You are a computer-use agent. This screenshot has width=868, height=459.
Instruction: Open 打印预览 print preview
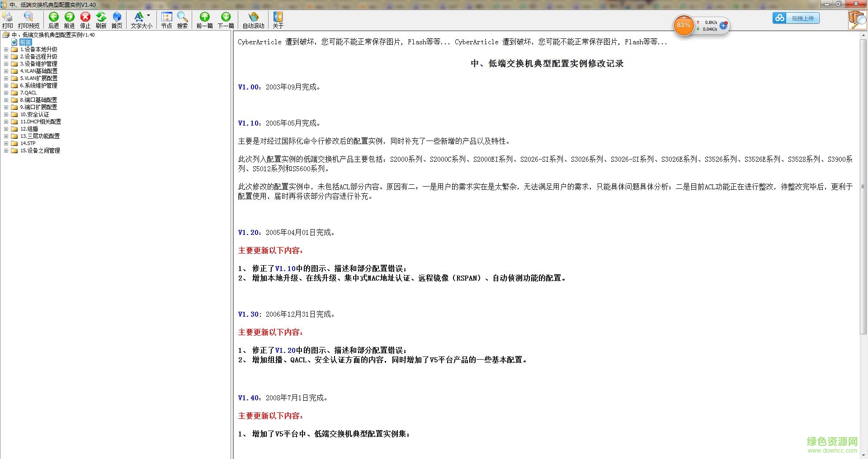28,20
